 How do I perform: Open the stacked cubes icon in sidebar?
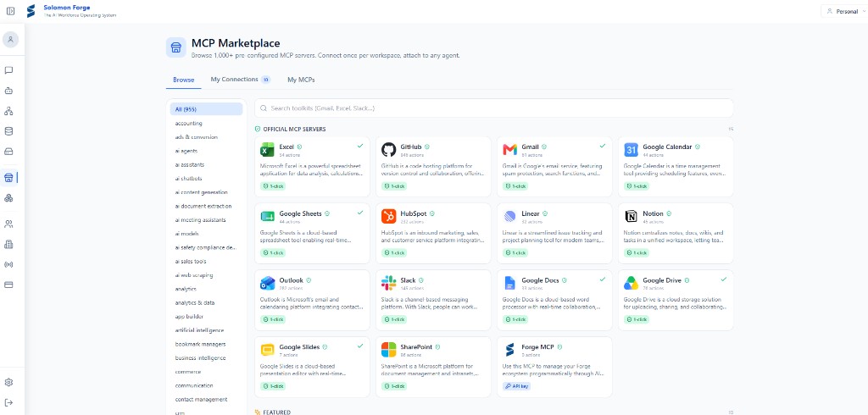8,198
